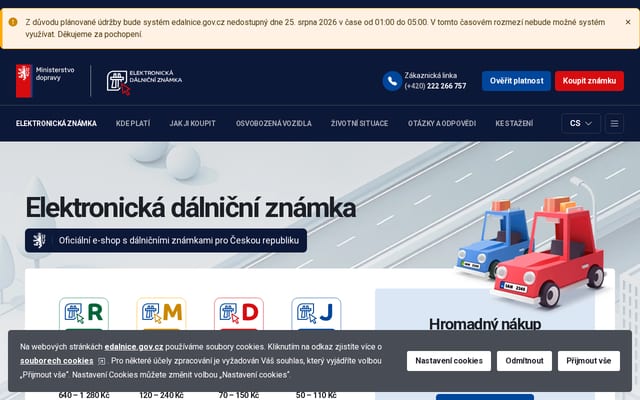The width and height of the screenshot is (640, 400).
Task: Open the hamburger menu icon
Action: click(614, 123)
